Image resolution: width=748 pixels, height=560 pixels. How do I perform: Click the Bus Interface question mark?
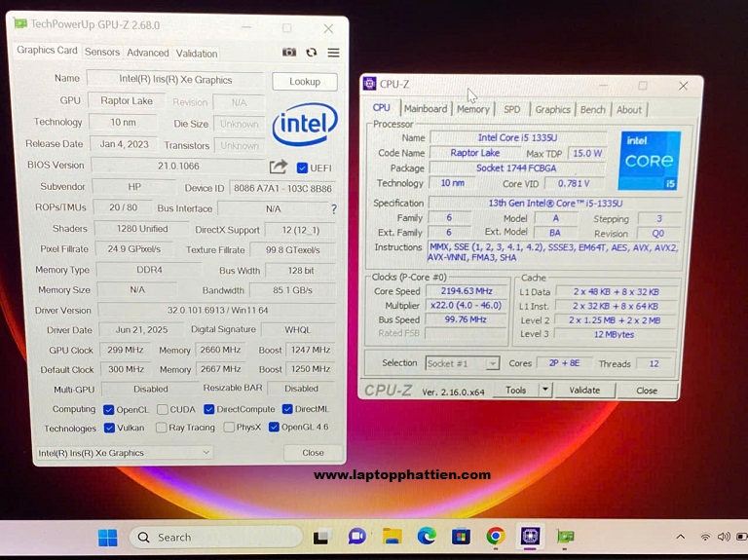[334, 209]
